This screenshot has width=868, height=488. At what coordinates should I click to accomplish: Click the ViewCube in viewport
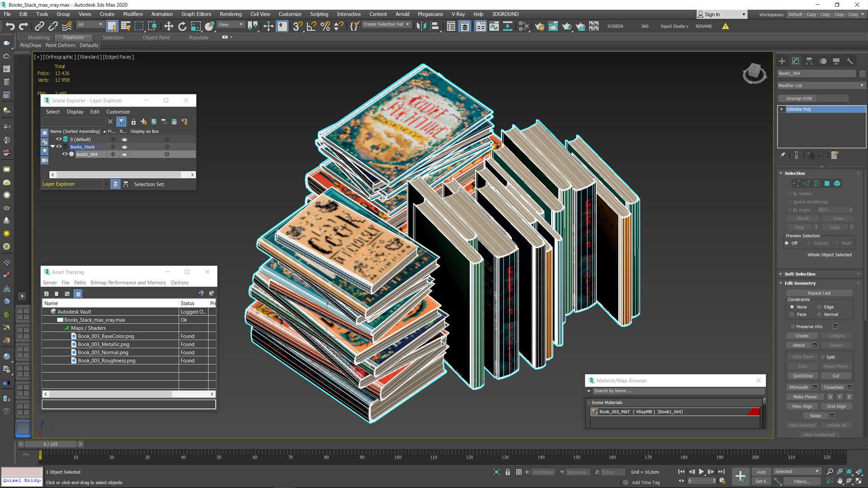pos(754,73)
